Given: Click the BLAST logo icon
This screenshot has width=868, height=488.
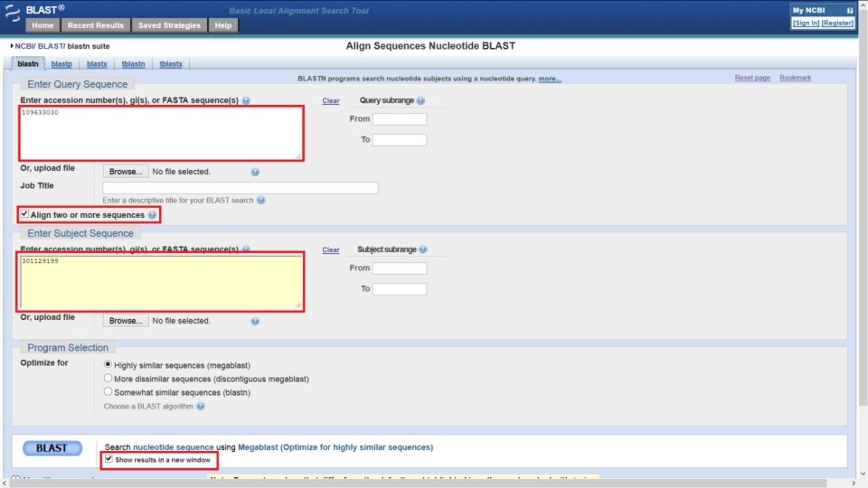Looking at the screenshot, I should [x=12, y=13].
